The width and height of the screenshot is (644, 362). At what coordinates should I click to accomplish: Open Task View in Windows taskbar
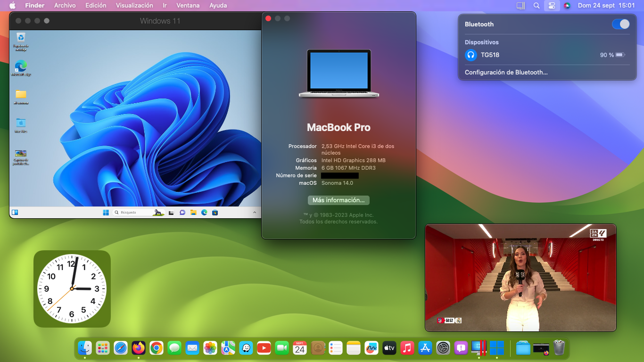(171, 213)
